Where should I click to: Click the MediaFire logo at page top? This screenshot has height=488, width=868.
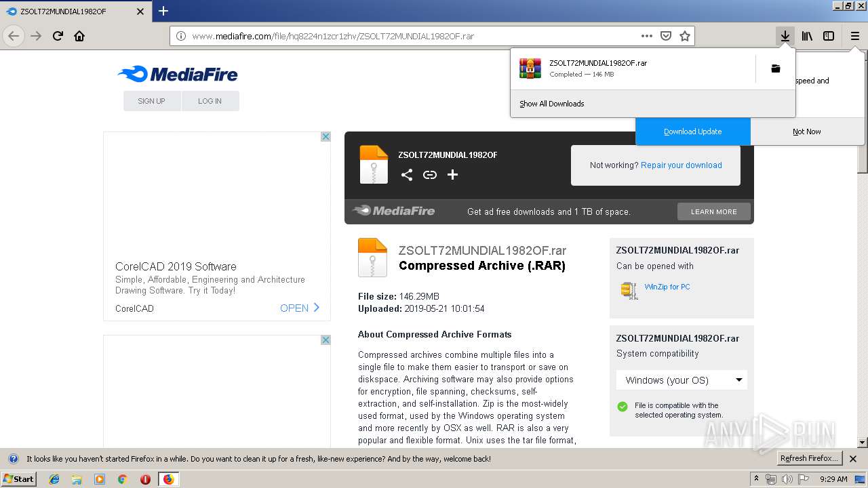[x=178, y=74]
